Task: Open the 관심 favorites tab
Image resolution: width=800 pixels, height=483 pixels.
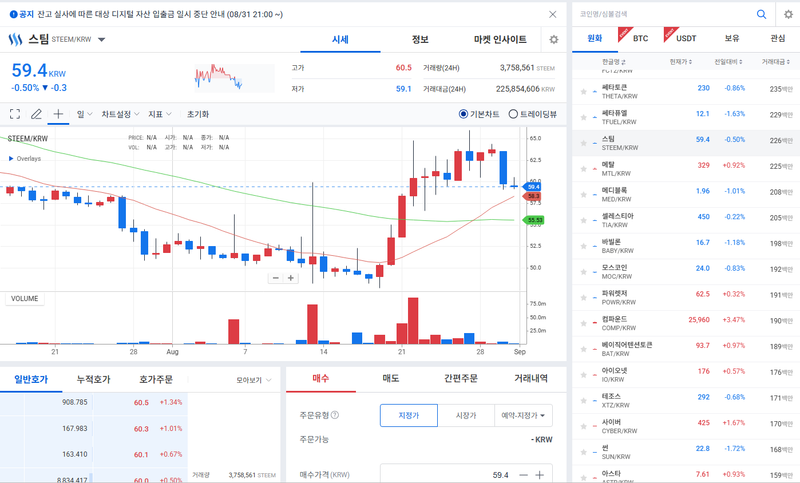Action: tap(778, 38)
